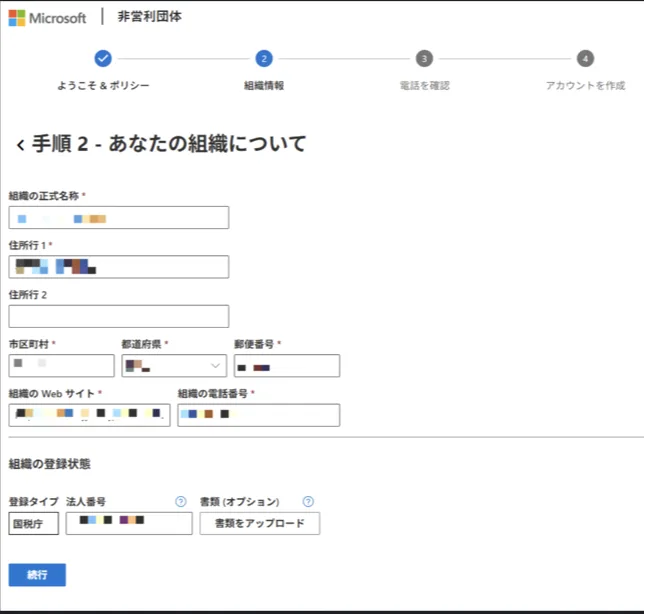
Task: Click the 住所行 1 input field
Action: [x=119, y=267]
